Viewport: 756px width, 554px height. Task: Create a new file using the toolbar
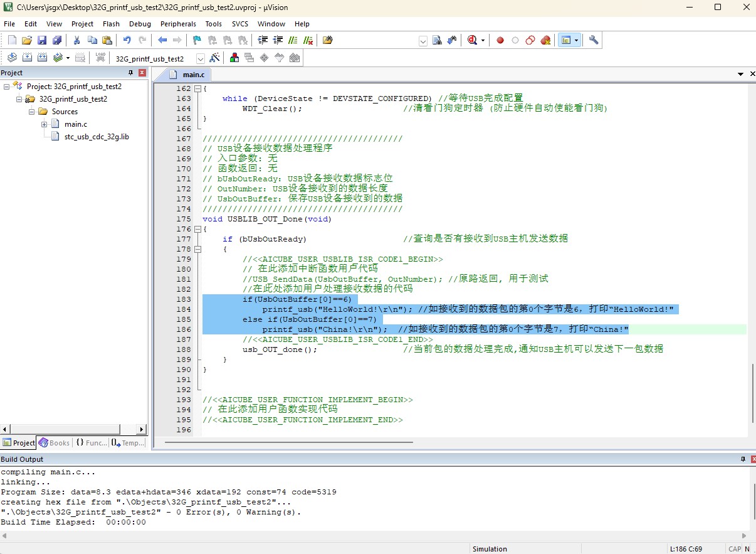click(x=12, y=40)
